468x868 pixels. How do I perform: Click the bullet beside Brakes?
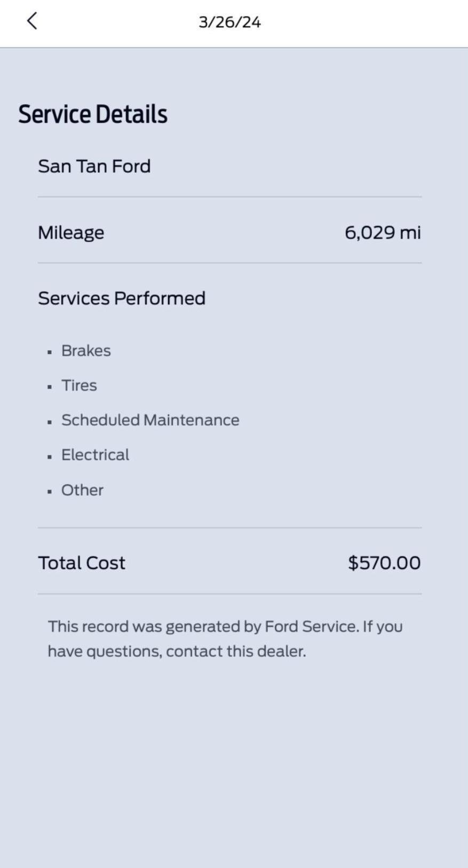pos(50,352)
